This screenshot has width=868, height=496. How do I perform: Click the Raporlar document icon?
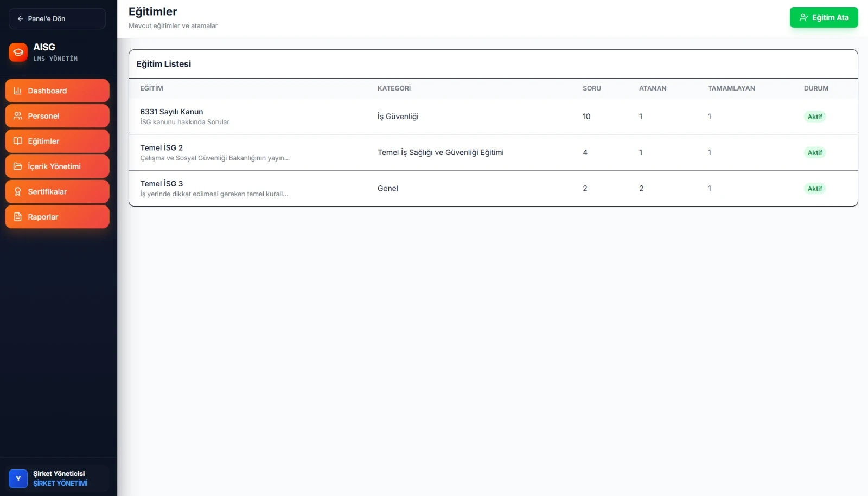17,217
